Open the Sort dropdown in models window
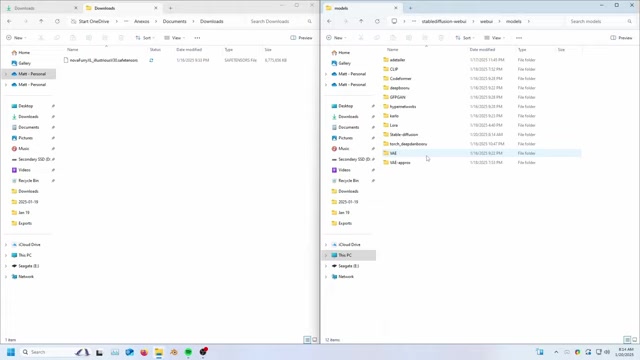The height and width of the screenshot is (360, 640). coord(465,38)
